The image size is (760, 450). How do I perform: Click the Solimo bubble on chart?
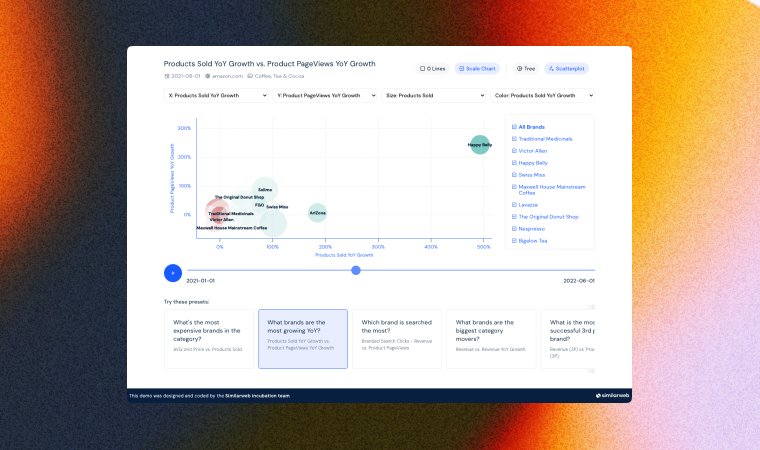pyautogui.click(x=265, y=189)
